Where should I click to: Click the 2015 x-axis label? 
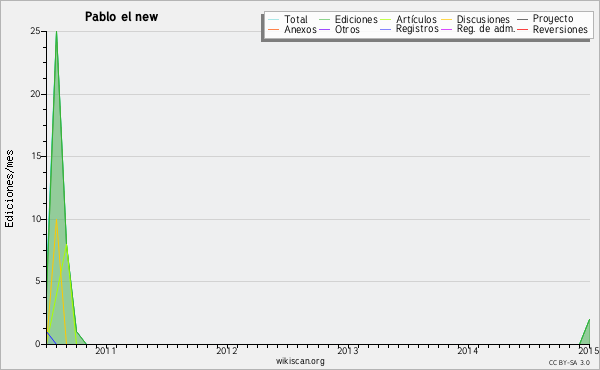(589, 350)
